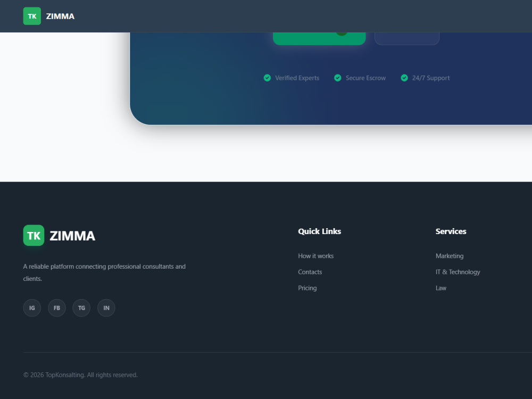Open the Marketing service link
This screenshot has height=399, width=532.
point(449,256)
